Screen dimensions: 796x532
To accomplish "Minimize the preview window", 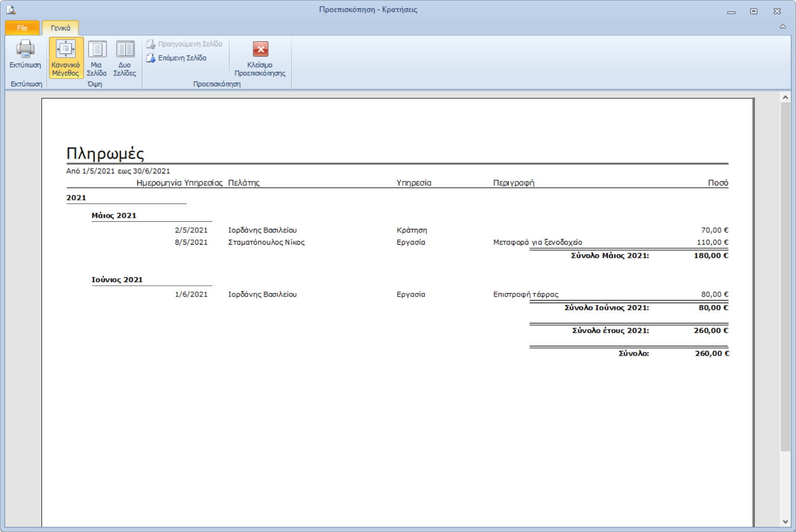I will 731,11.
